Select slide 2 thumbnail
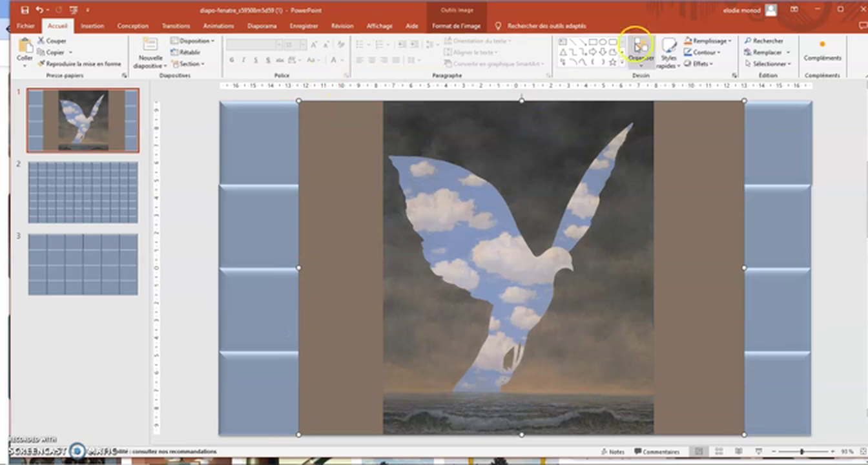The width and height of the screenshot is (868, 465). pyautogui.click(x=83, y=192)
